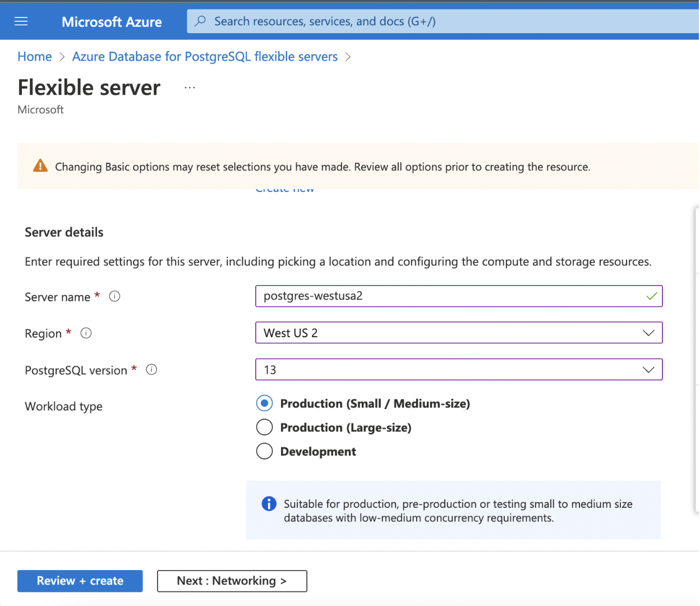Click the Server name info icon
Image resolution: width=700 pixels, height=606 pixels.
click(114, 296)
